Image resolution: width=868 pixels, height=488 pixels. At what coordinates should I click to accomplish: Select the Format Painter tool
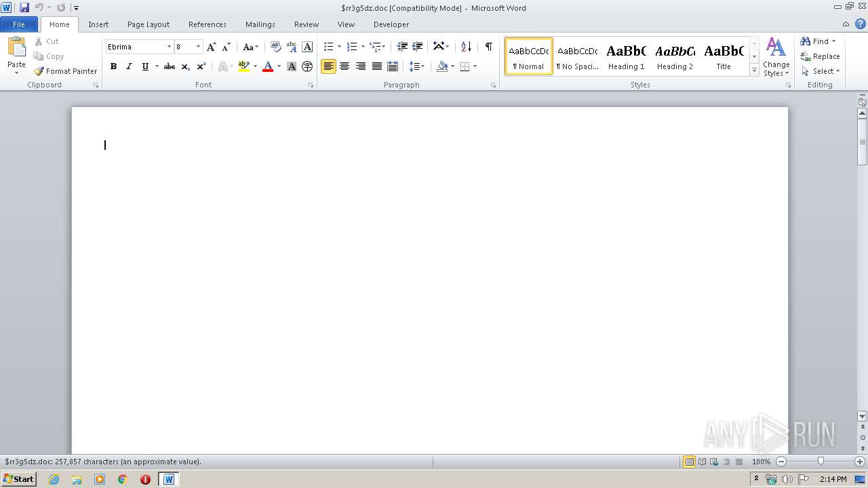click(x=65, y=71)
